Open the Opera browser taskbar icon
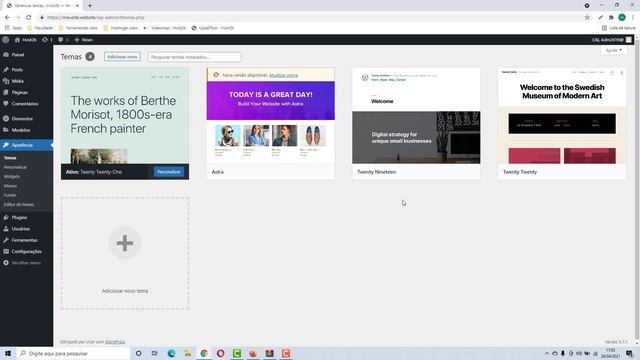 (220, 353)
